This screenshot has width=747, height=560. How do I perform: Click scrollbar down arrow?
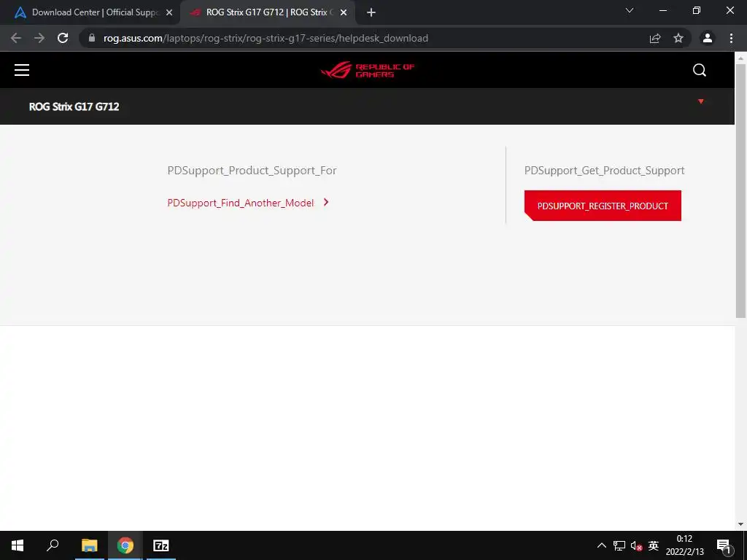[x=740, y=524]
